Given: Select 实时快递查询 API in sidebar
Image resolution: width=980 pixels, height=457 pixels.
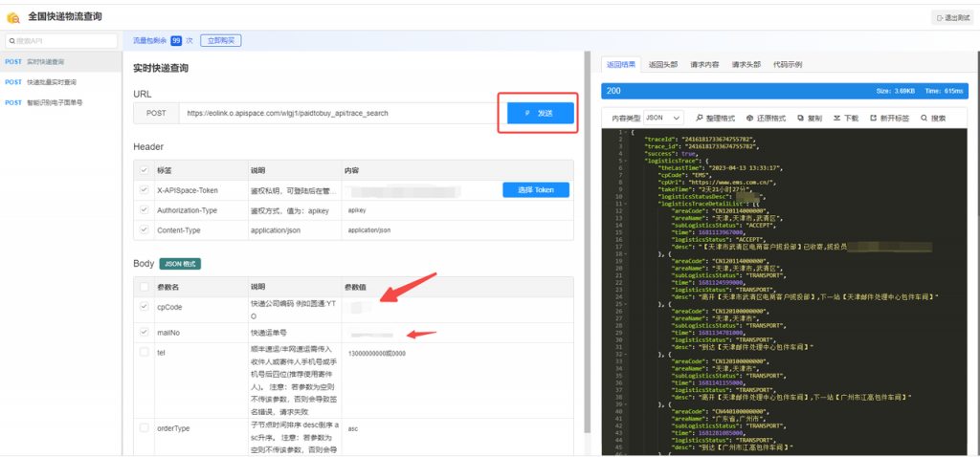Looking at the screenshot, I should point(60,62).
